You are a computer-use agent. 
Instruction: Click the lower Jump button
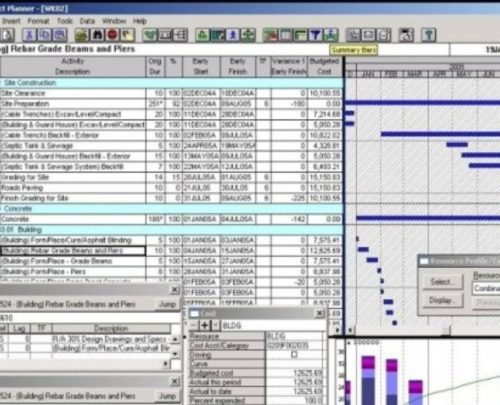tap(167, 396)
